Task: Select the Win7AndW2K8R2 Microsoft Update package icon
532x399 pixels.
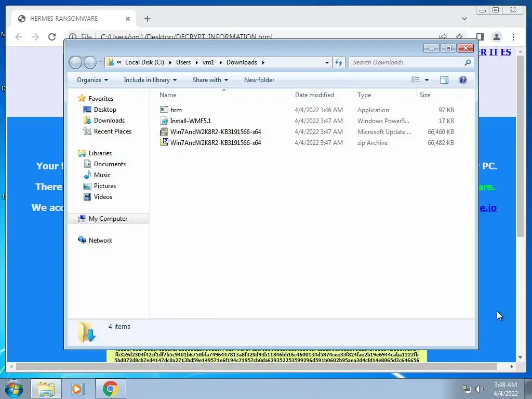Action: click(x=164, y=131)
